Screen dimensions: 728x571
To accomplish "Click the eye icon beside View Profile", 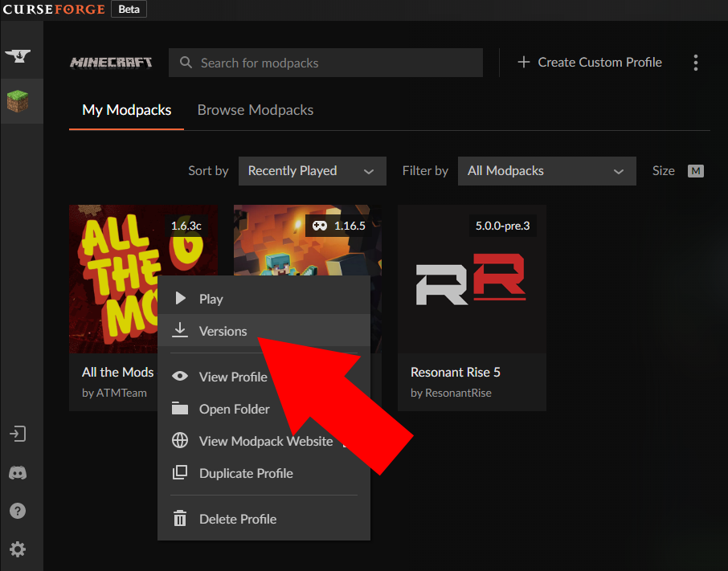I will point(180,376).
